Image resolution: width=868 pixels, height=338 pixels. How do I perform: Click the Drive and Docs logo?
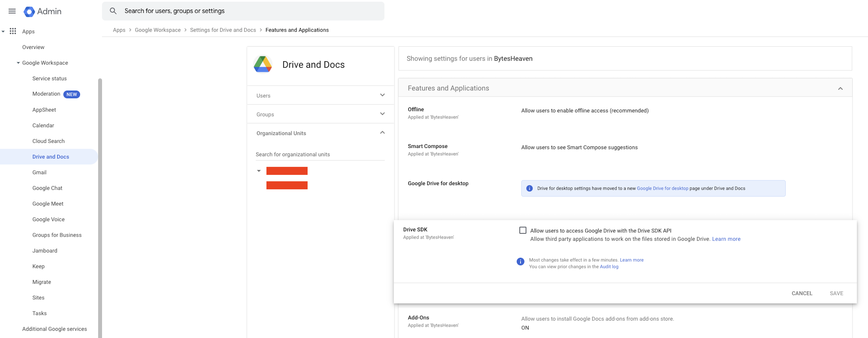[x=263, y=64]
